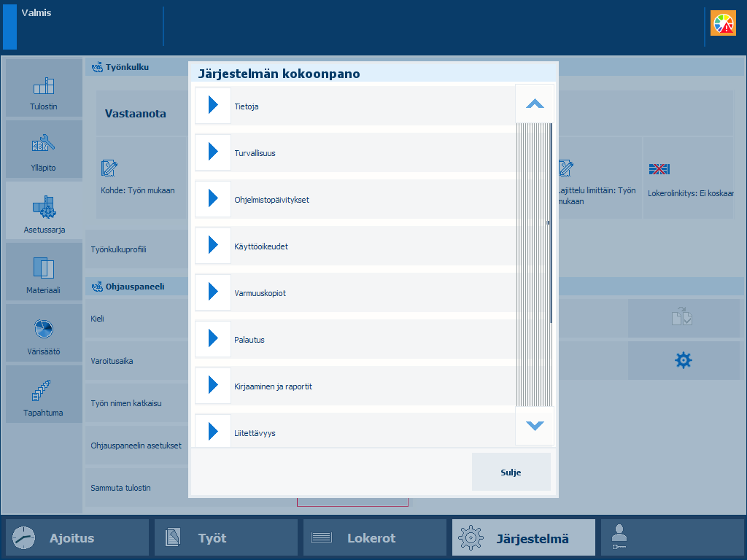
Task: Click the blue gear settings icon
Action: click(683, 360)
